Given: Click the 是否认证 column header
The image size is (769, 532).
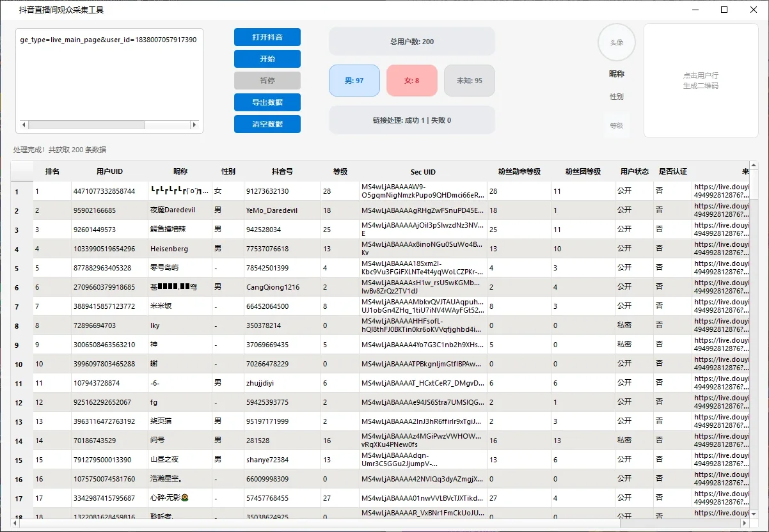Looking at the screenshot, I should click(x=672, y=171).
